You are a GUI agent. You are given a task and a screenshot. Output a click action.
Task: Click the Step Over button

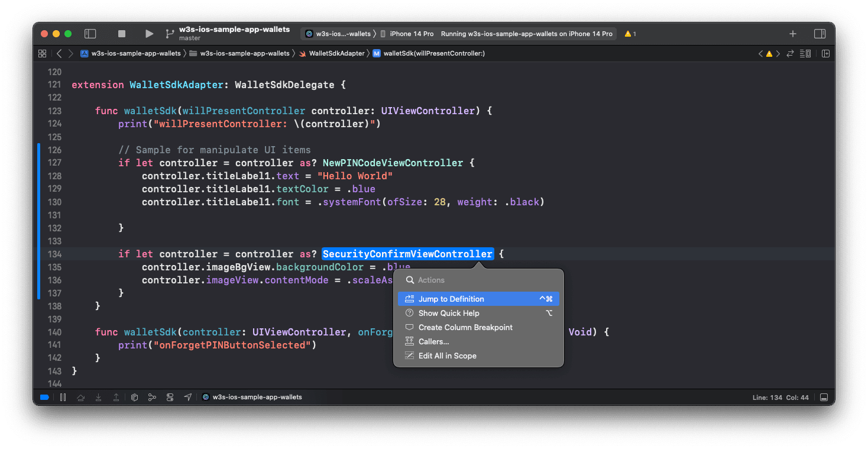click(x=80, y=397)
